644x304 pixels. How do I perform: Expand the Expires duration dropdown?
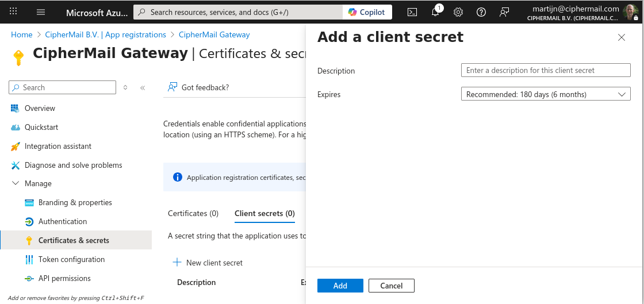(545, 94)
